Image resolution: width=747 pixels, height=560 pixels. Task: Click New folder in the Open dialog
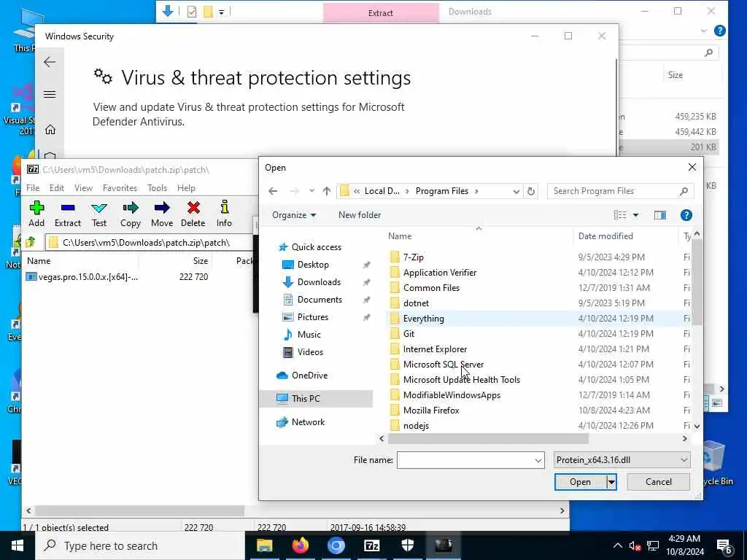point(360,215)
